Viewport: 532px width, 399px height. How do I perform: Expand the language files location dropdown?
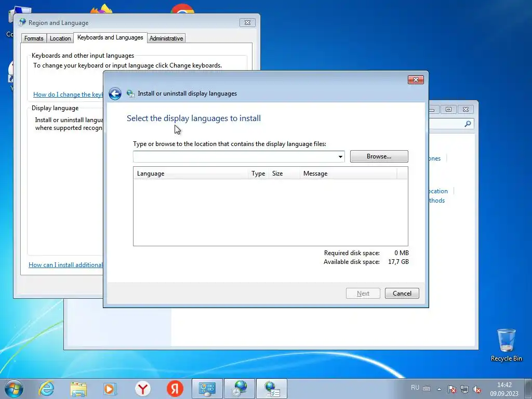click(x=340, y=157)
